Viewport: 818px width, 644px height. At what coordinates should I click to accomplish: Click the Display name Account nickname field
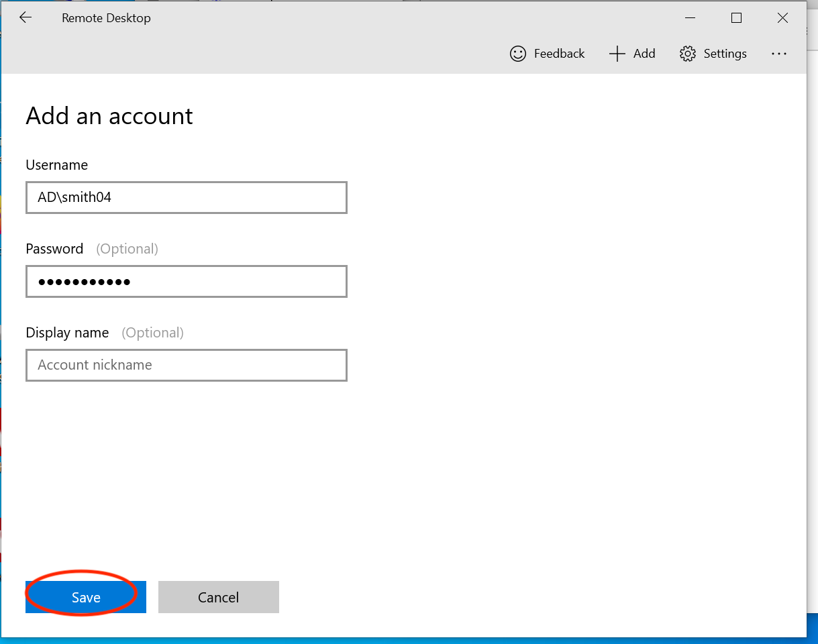point(187,365)
